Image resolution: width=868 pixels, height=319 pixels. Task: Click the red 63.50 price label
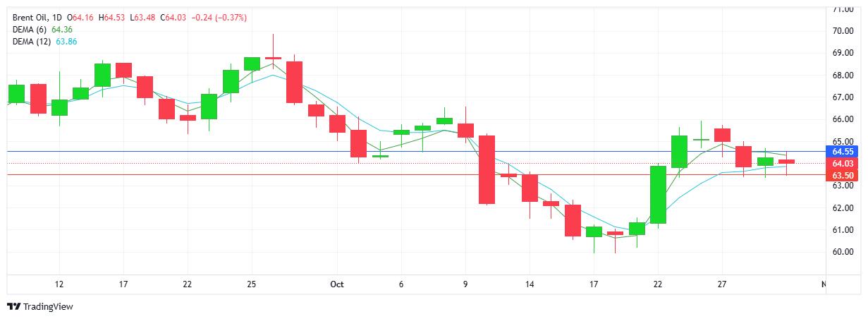(x=843, y=175)
